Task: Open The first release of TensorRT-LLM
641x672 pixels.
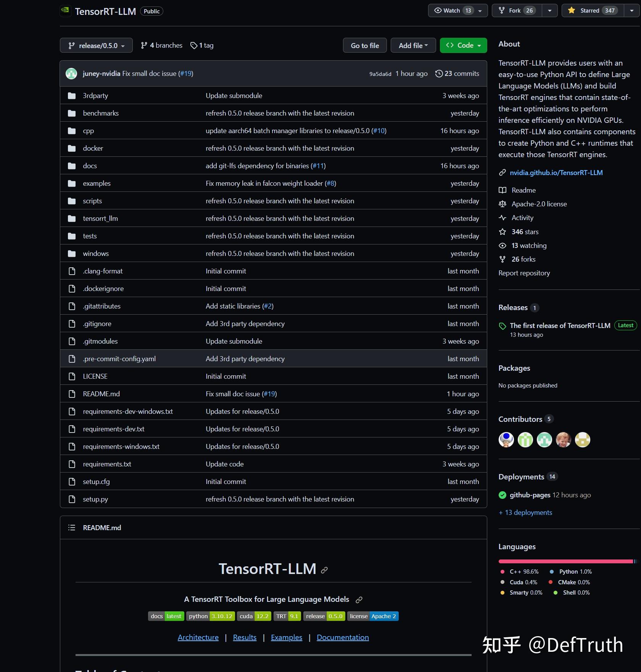Action: pyautogui.click(x=560, y=326)
